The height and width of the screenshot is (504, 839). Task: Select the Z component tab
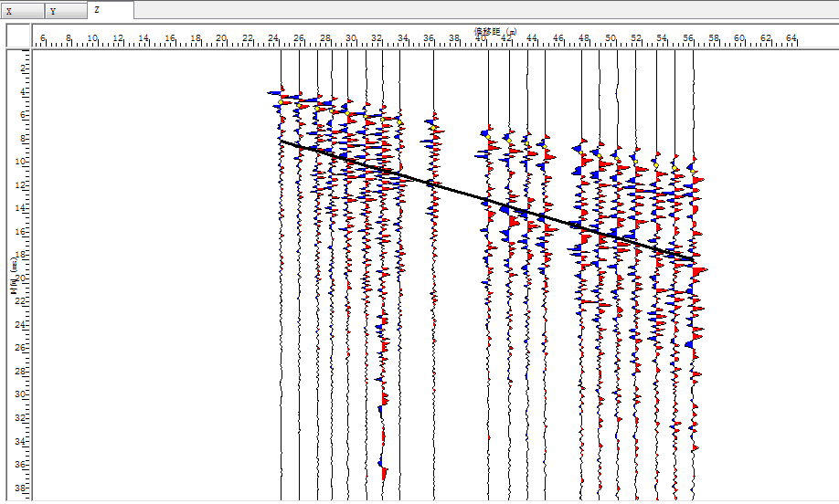point(111,10)
